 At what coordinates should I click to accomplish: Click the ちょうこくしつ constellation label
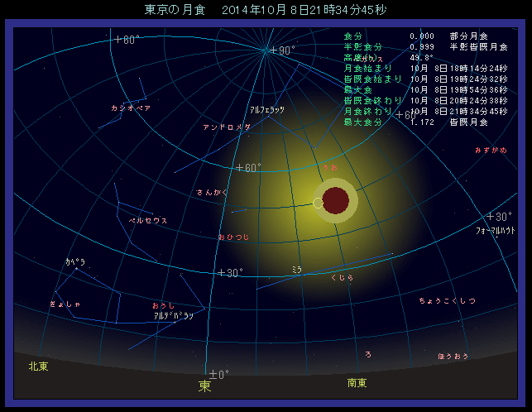(x=447, y=300)
